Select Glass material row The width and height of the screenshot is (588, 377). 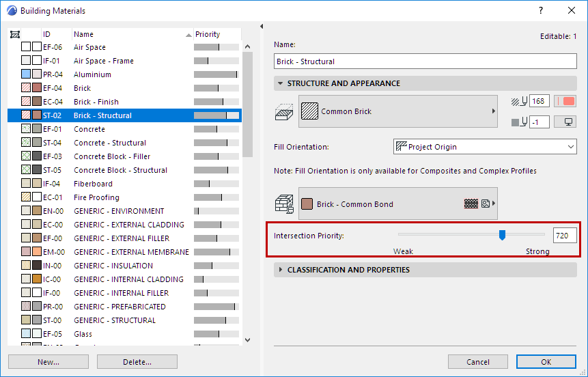[124, 334]
